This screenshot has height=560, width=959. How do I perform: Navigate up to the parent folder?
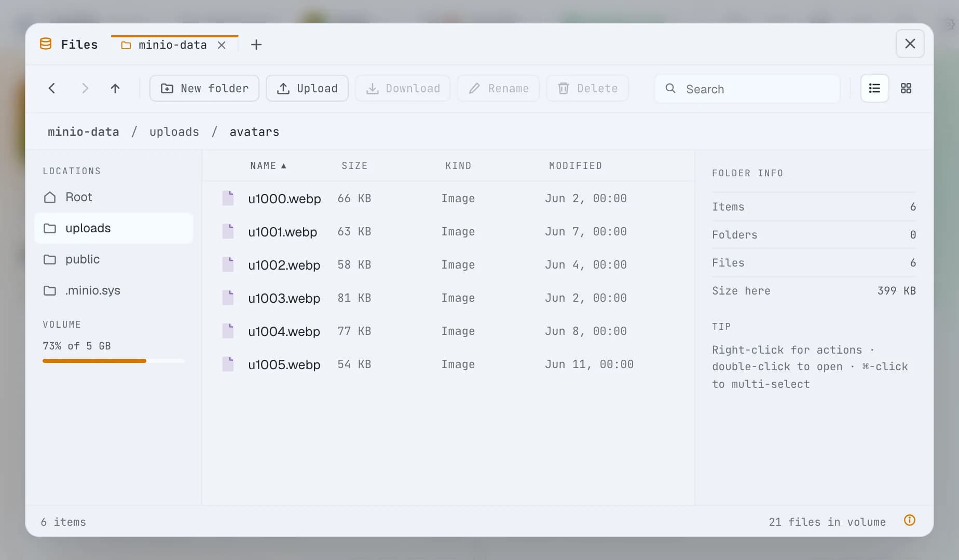click(115, 88)
